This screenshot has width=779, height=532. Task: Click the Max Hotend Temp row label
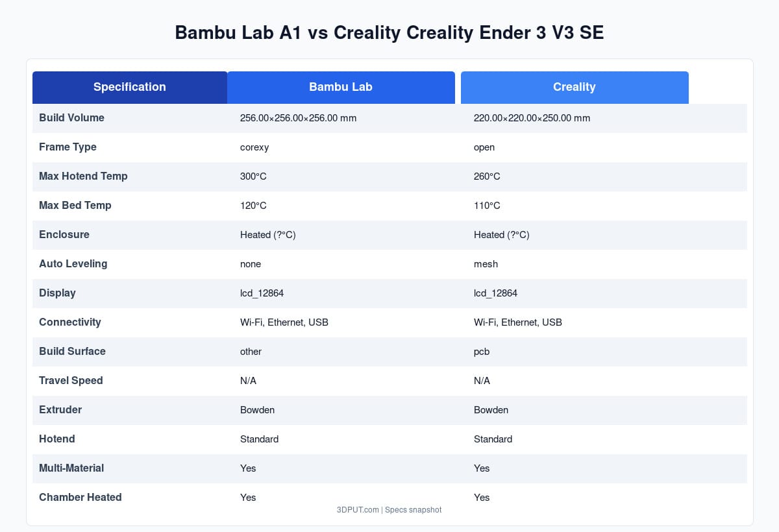(x=83, y=176)
